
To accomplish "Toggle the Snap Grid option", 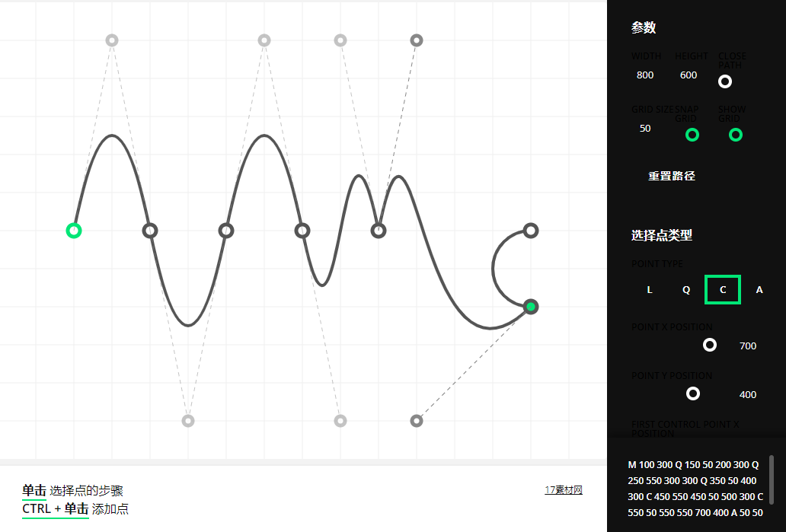I will (692, 135).
